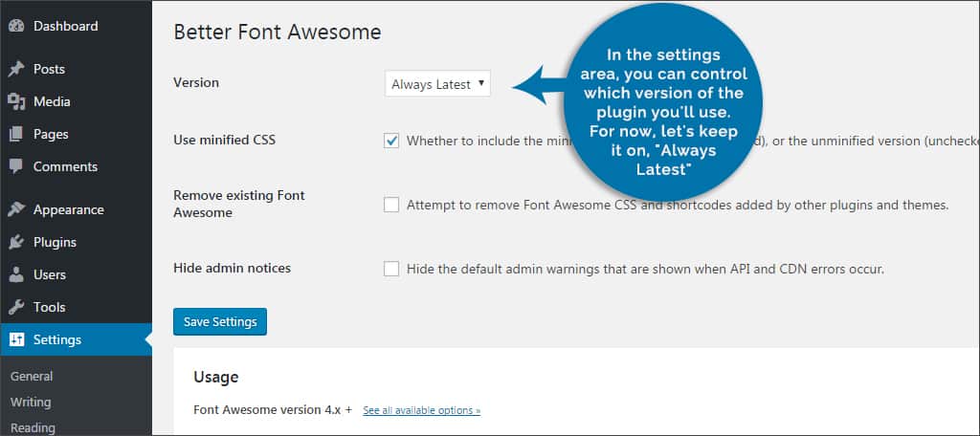Open General settings submenu

[32, 376]
